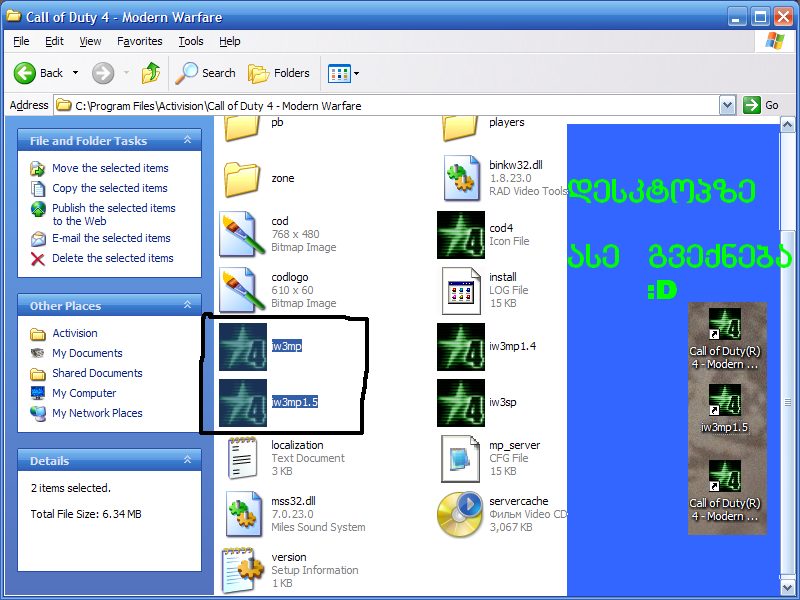Select the iw3mp1.5 executable icon
The width and height of the screenshot is (800, 600).
[x=243, y=403]
